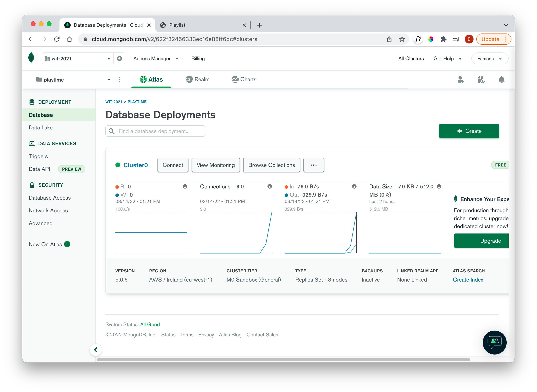
Task: Open Advanced security settings
Action: [41, 223]
